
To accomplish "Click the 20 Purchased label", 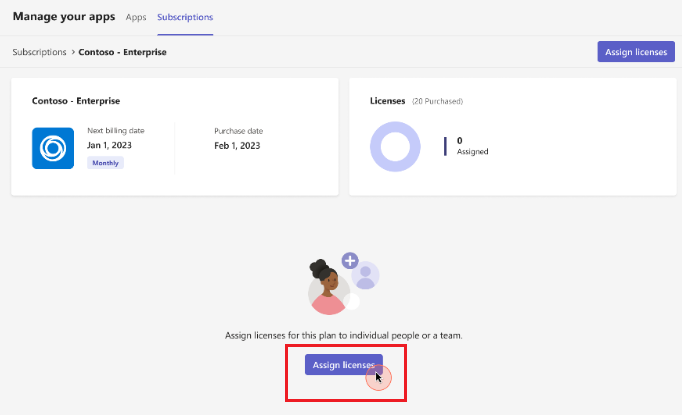I will (x=438, y=101).
